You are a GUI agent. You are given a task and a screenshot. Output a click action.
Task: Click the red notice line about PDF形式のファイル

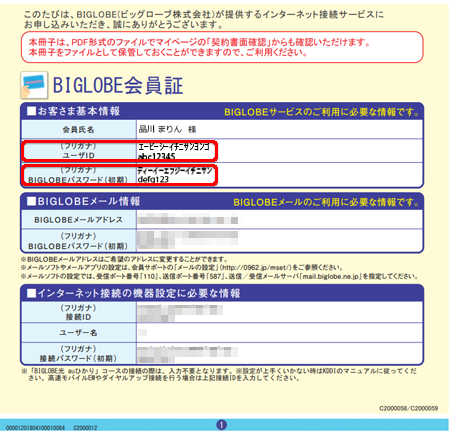click(199, 42)
